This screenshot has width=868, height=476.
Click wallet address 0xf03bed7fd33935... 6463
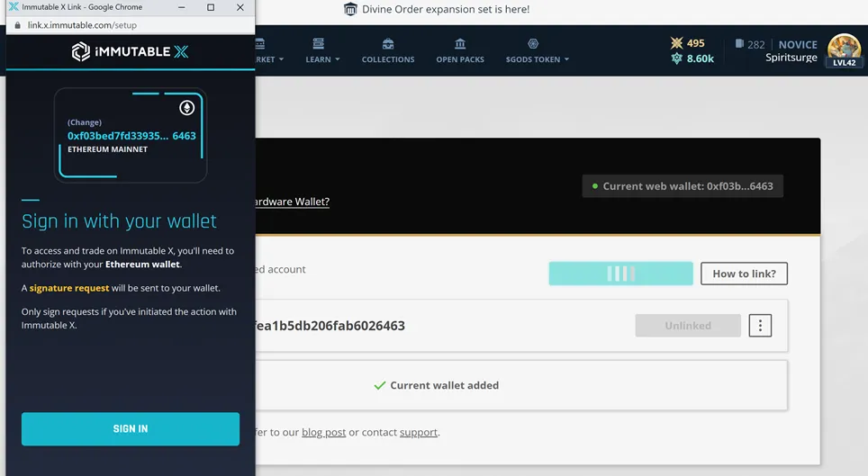coord(131,136)
